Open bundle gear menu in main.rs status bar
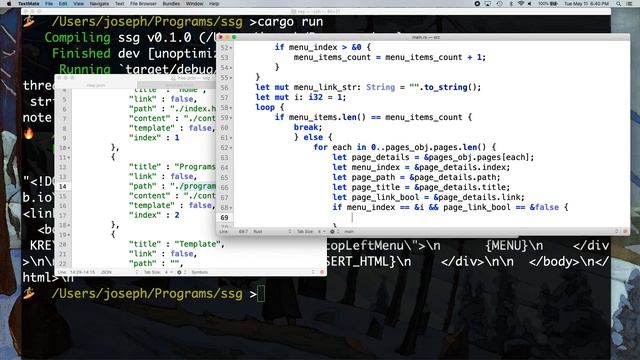Screen dimensions: 640x360 coord(334,231)
